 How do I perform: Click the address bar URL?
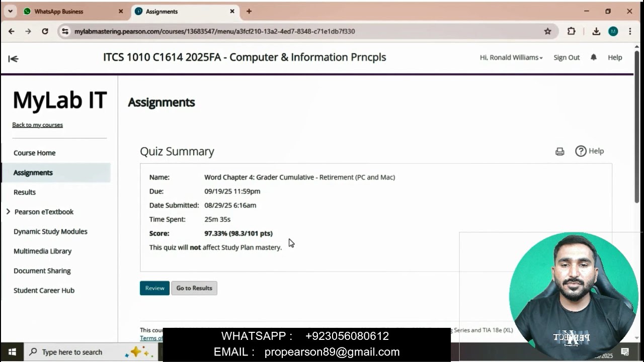point(215,31)
